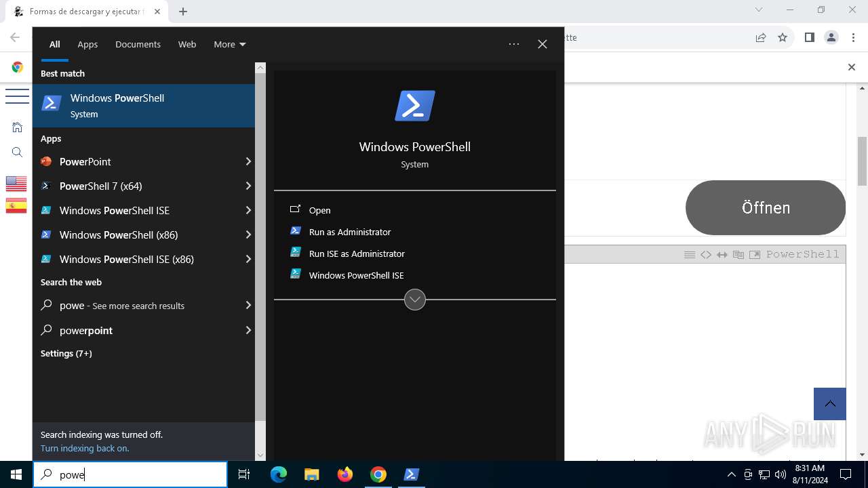Click the Öffnen button

(x=766, y=207)
